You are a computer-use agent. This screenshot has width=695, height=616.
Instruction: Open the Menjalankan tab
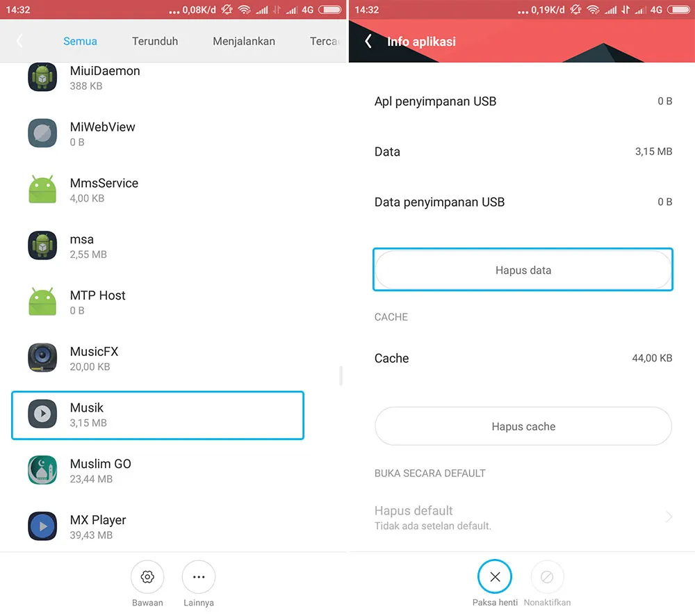click(x=244, y=41)
